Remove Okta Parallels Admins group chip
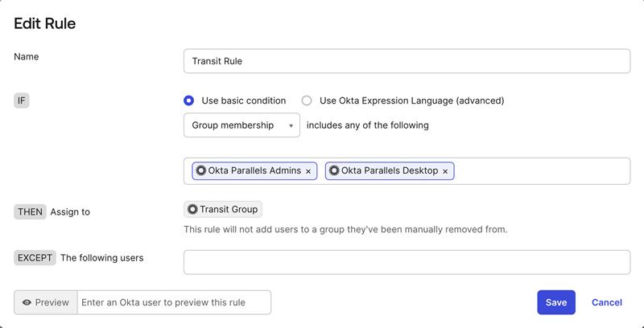The height and width of the screenshot is (328, 644). [x=308, y=171]
